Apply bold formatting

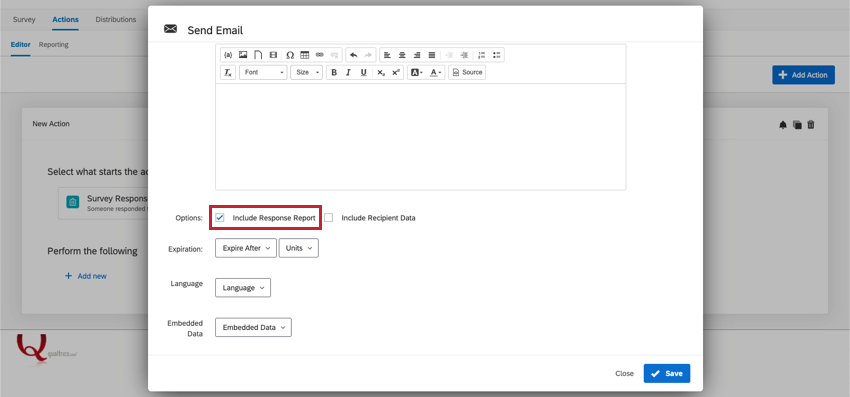(334, 72)
